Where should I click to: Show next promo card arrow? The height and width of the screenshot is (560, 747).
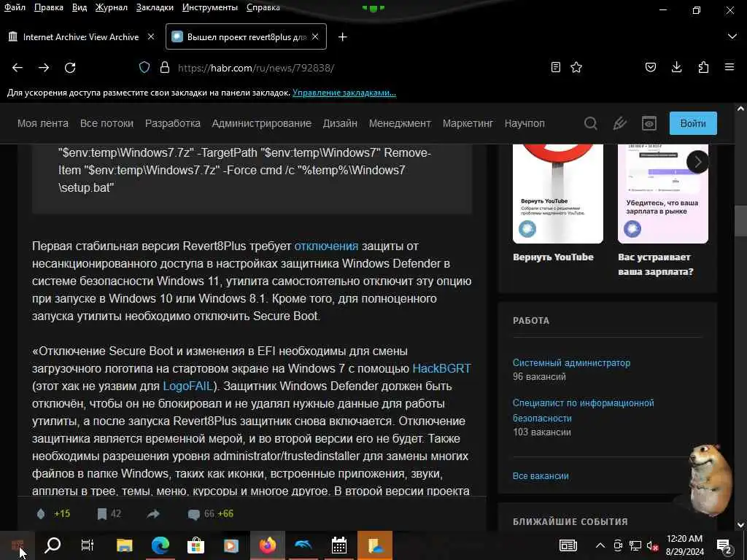point(697,162)
